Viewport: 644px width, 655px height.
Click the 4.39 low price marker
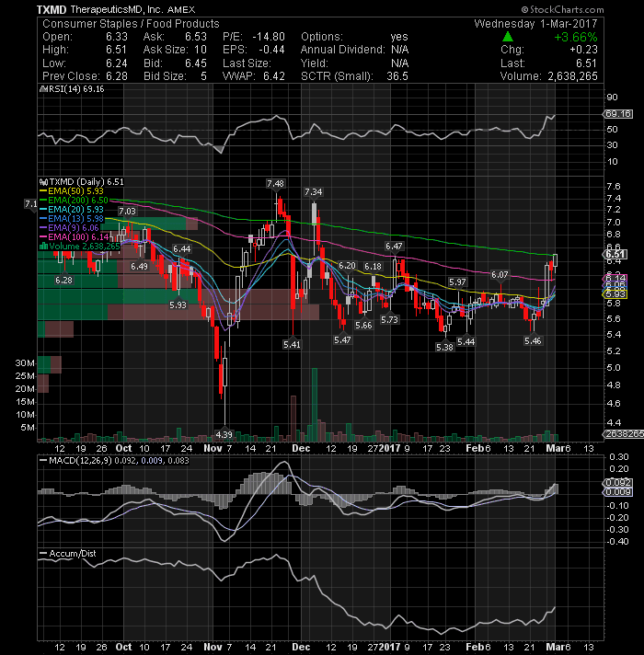pos(224,434)
